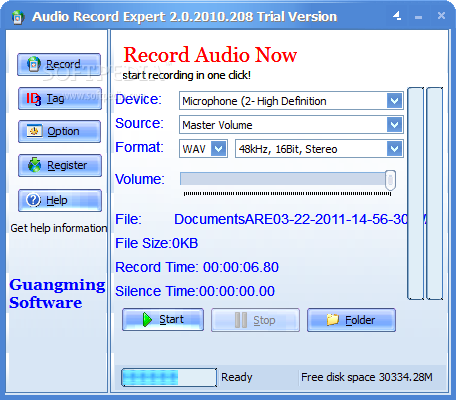Click the File Size:0KB text
The image size is (456, 400).
click(157, 243)
